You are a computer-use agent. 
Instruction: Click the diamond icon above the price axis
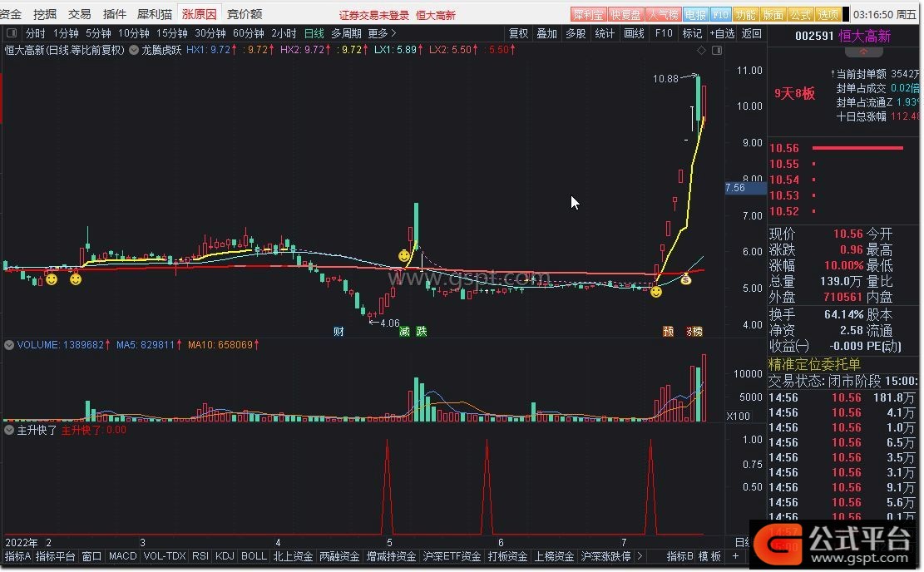pos(701,51)
